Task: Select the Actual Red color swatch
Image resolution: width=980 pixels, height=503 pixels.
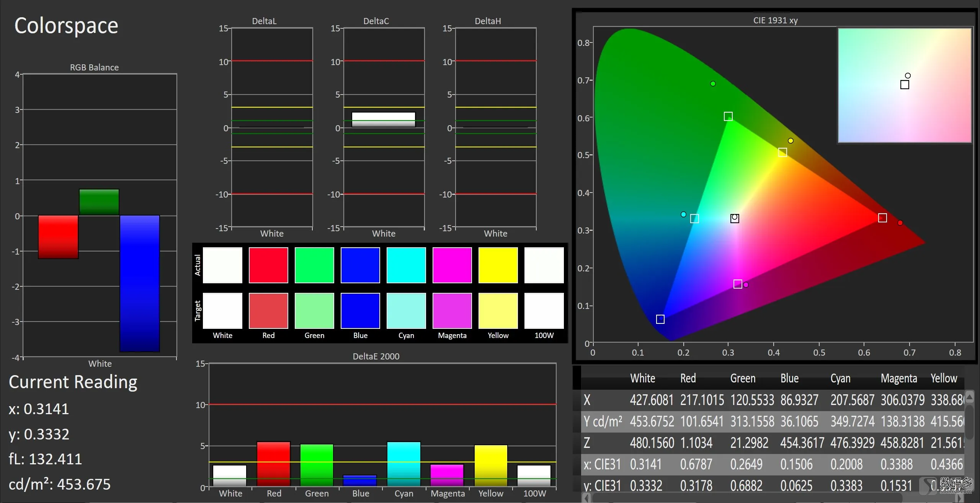Action: pyautogui.click(x=268, y=265)
